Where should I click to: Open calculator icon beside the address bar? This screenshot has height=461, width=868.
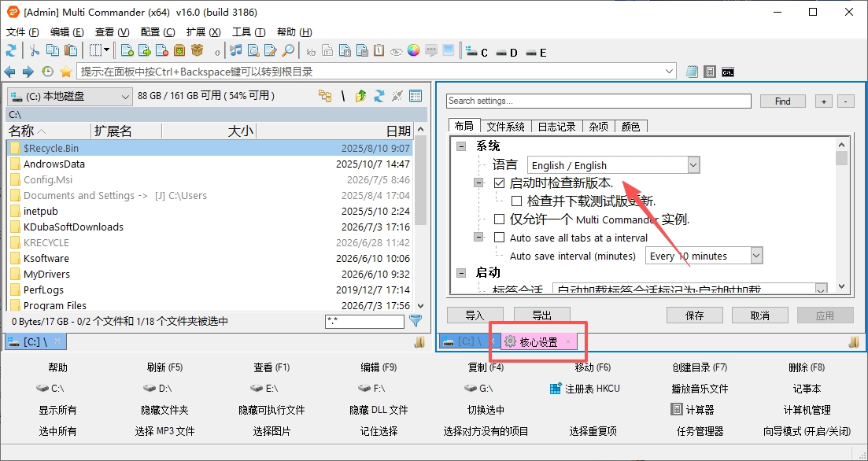coord(710,72)
